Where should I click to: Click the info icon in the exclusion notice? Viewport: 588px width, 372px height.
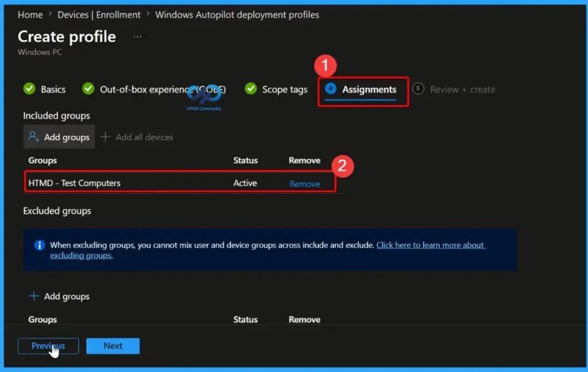pos(40,245)
